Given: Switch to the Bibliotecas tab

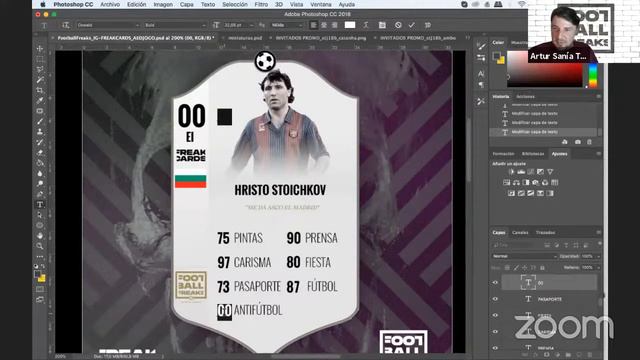Looking at the screenshot, I should pos(533,154).
